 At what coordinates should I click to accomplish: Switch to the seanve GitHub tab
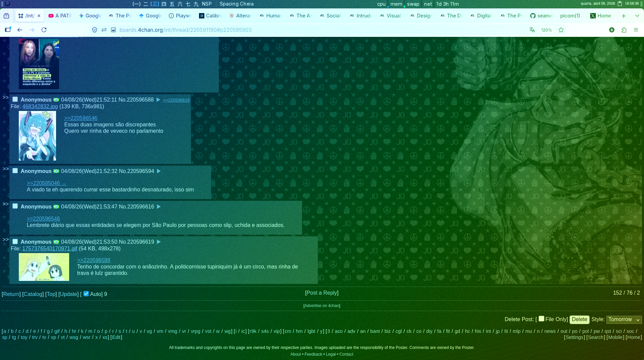coord(542,16)
